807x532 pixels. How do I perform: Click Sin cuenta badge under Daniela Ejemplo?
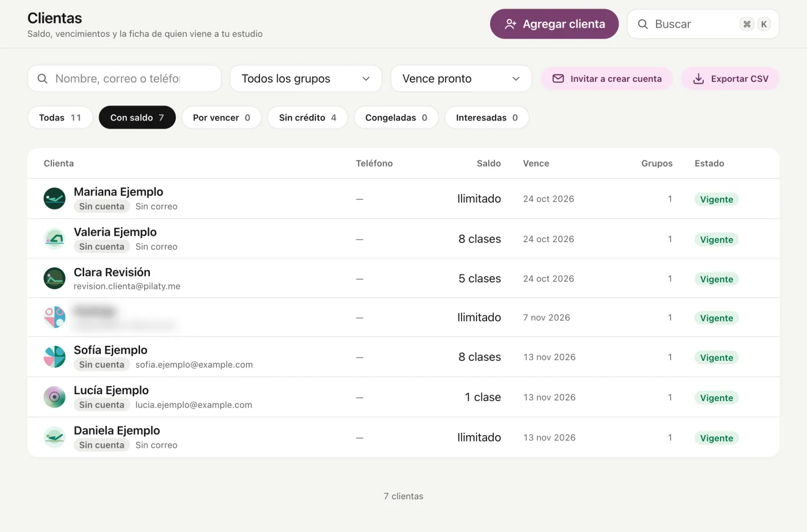pos(101,445)
